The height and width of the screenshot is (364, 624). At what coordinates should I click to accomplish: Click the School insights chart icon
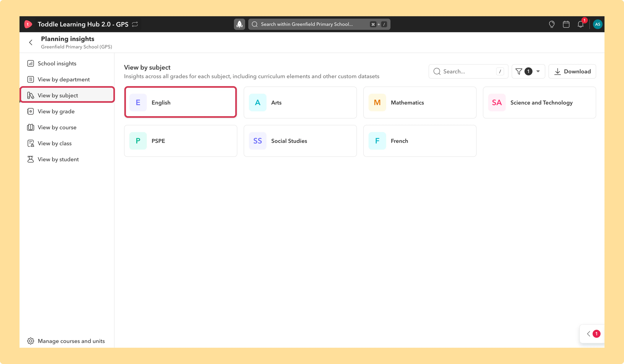point(30,63)
